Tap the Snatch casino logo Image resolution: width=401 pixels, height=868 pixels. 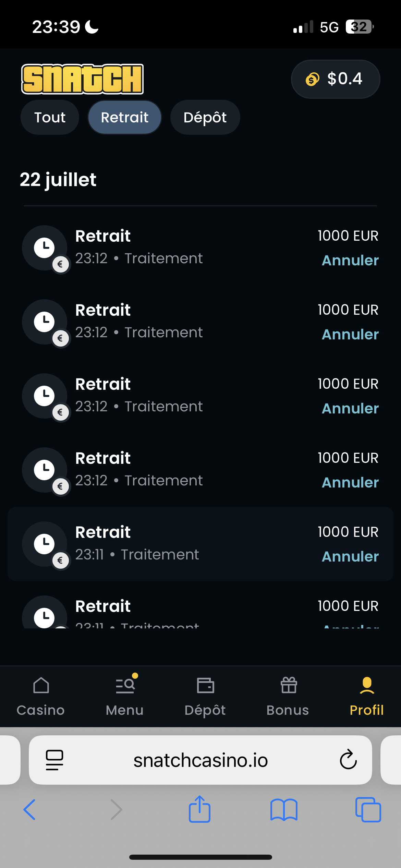tap(82, 79)
